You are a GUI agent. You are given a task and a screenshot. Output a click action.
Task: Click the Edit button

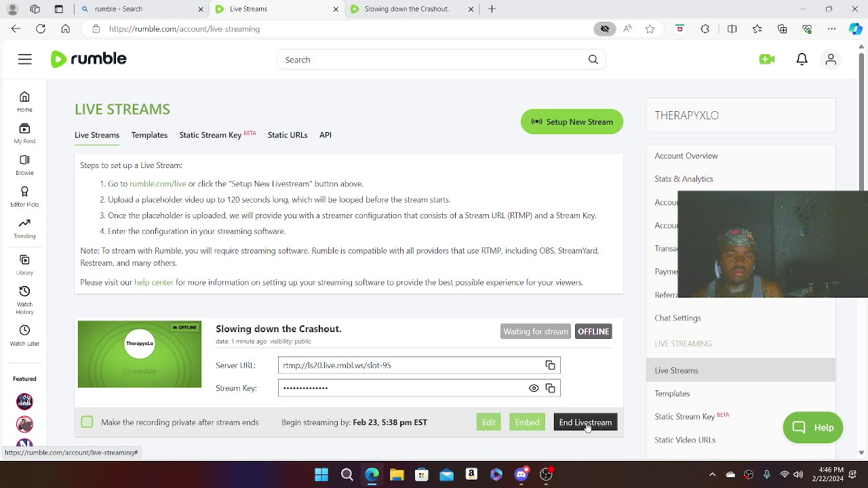489,422
